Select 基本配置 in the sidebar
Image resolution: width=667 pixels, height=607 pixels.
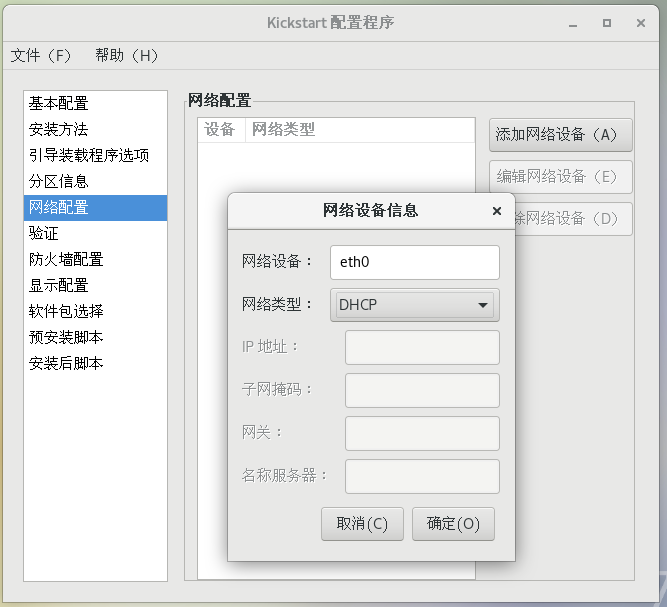point(95,103)
